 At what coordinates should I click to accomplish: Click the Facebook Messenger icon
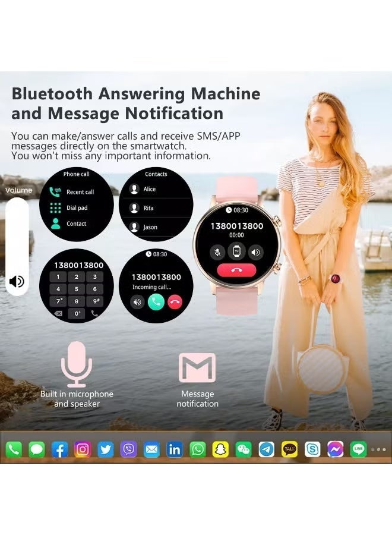click(336, 449)
